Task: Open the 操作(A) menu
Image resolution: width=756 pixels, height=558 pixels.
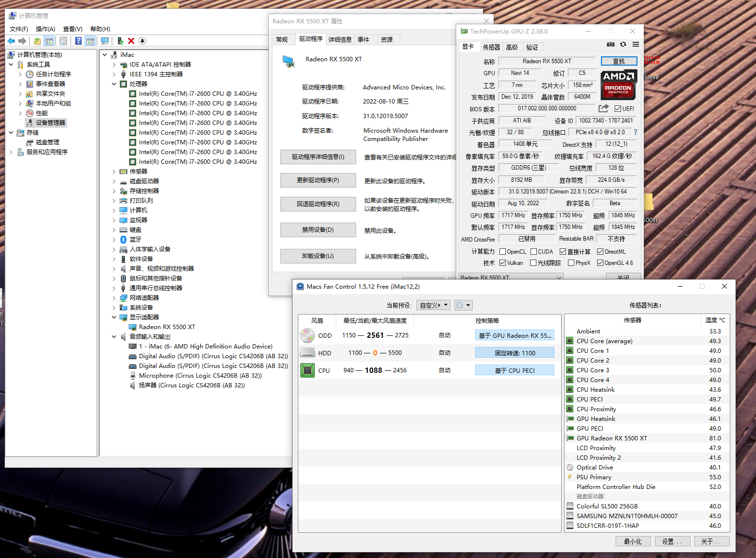Action: (x=45, y=29)
